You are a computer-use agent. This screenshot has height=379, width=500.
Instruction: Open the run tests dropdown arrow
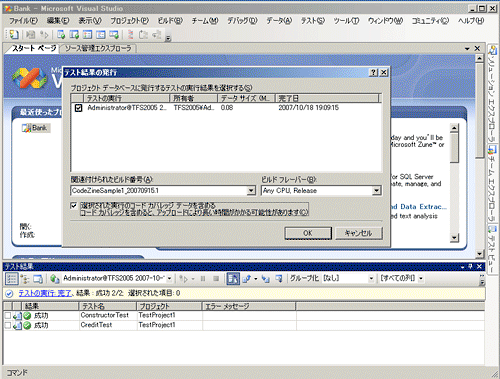click(x=193, y=279)
